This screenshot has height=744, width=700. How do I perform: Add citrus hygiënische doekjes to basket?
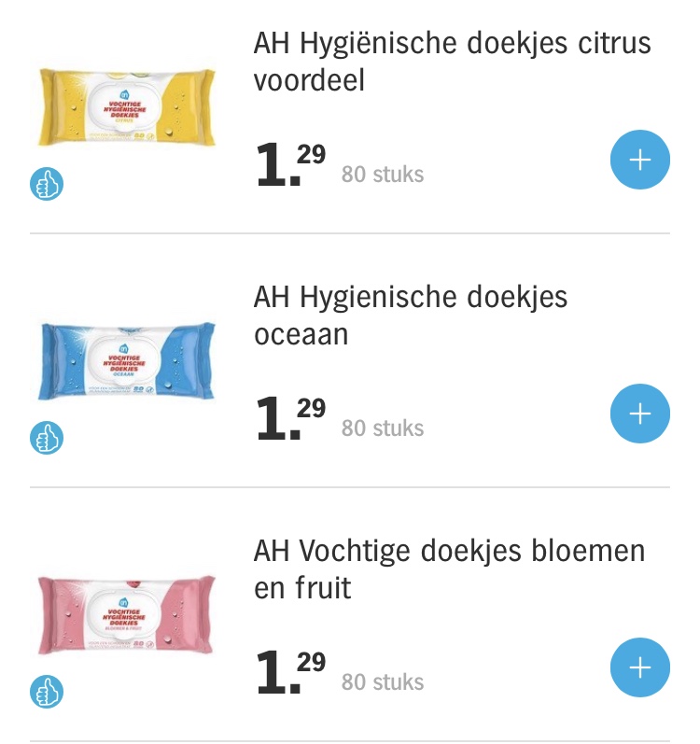click(639, 160)
